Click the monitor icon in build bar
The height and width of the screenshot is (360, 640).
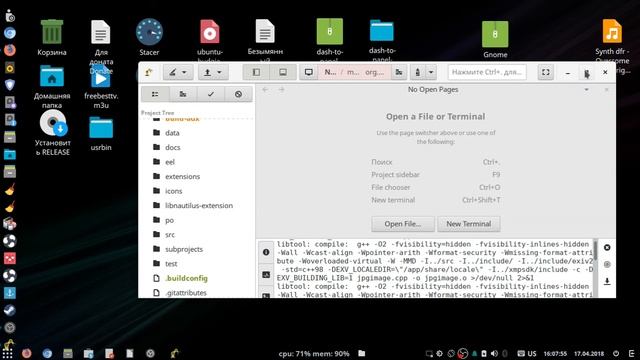pos(309,72)
